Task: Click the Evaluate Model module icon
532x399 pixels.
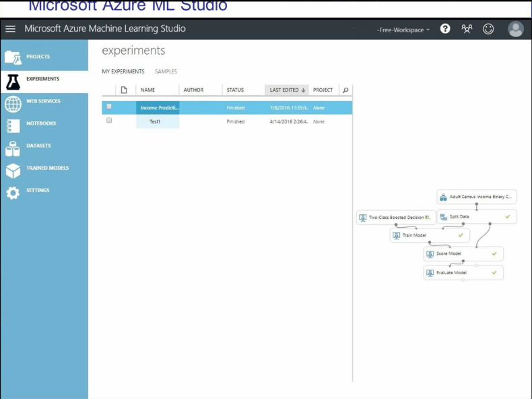Action: click(x=430, y=273)
